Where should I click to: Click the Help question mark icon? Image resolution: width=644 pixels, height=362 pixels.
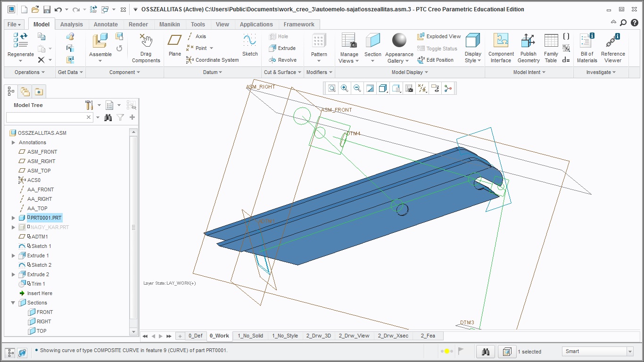635,22
